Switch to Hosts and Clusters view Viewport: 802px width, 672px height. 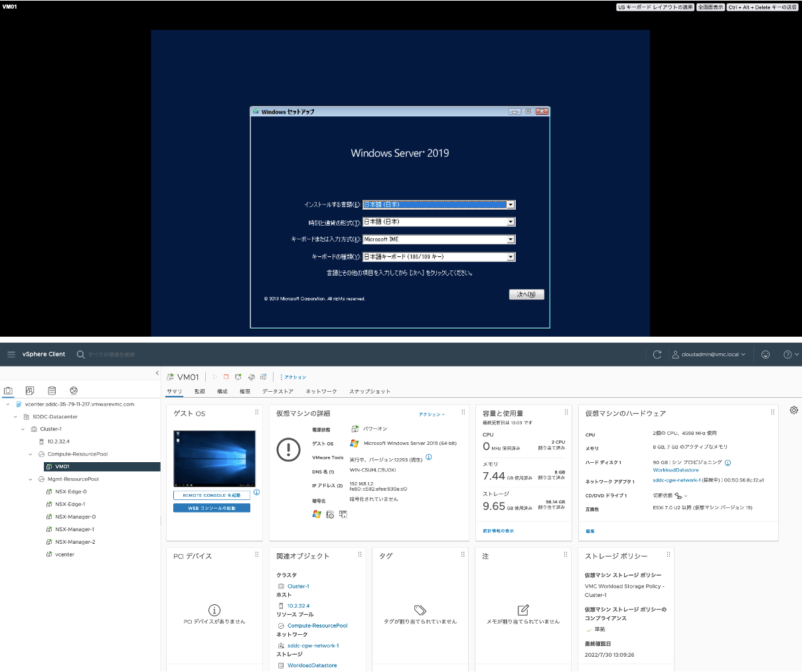9,390
